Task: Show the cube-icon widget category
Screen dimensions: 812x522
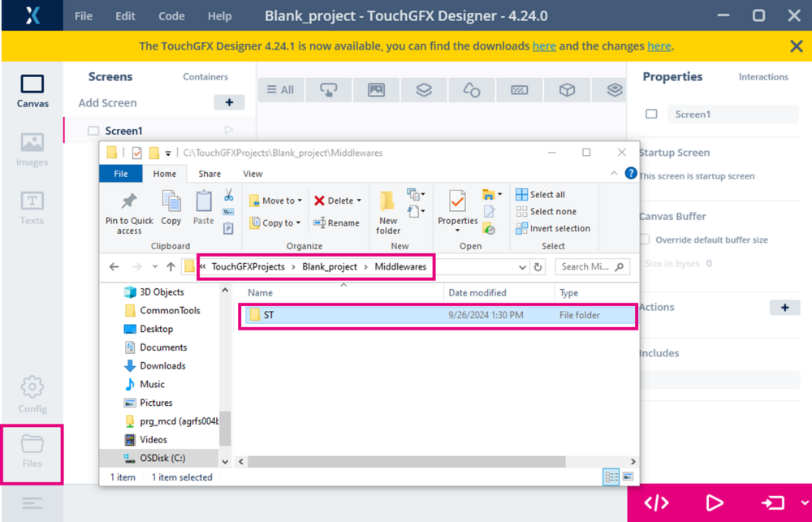Action: [x=567, y=90]
